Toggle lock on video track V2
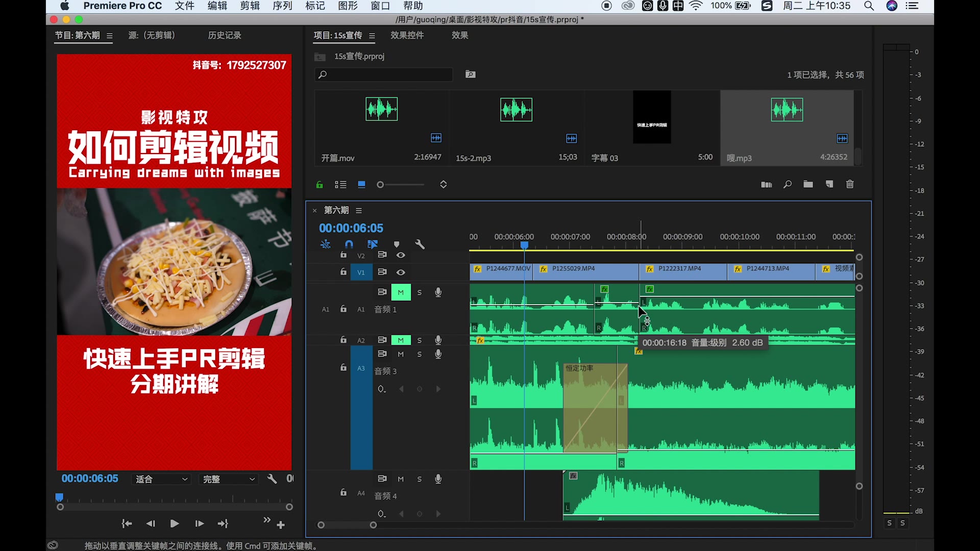This screenshot has height=551, width=980. pyautogui.click(x=344, y=255)
